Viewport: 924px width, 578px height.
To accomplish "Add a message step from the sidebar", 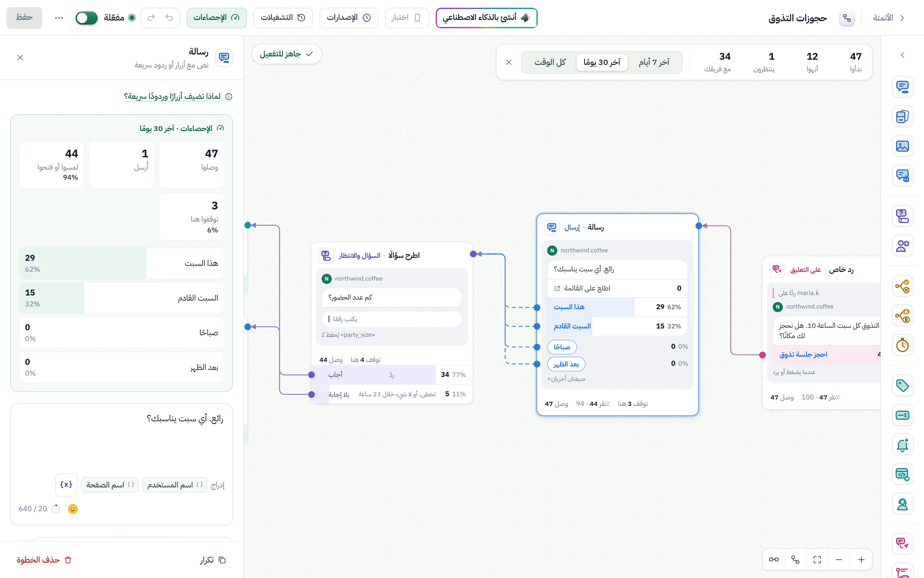I will 902,87.
